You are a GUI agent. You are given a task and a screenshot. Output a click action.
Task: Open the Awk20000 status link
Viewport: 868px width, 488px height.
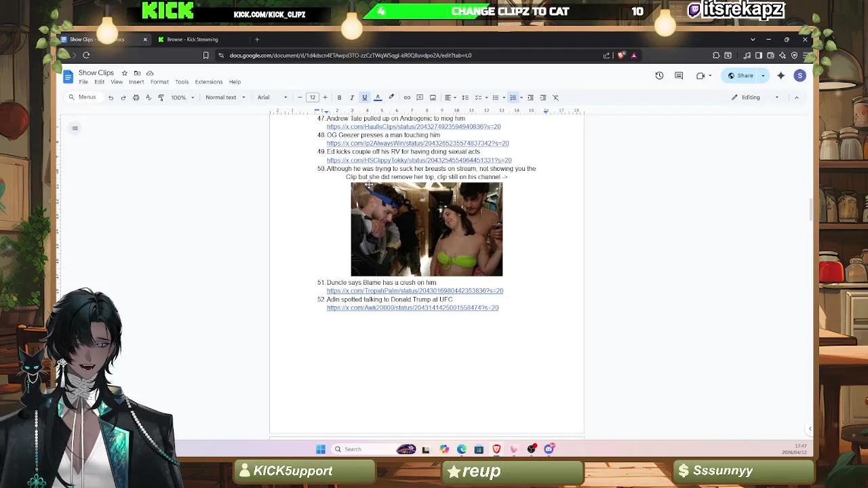click(412, 308)
